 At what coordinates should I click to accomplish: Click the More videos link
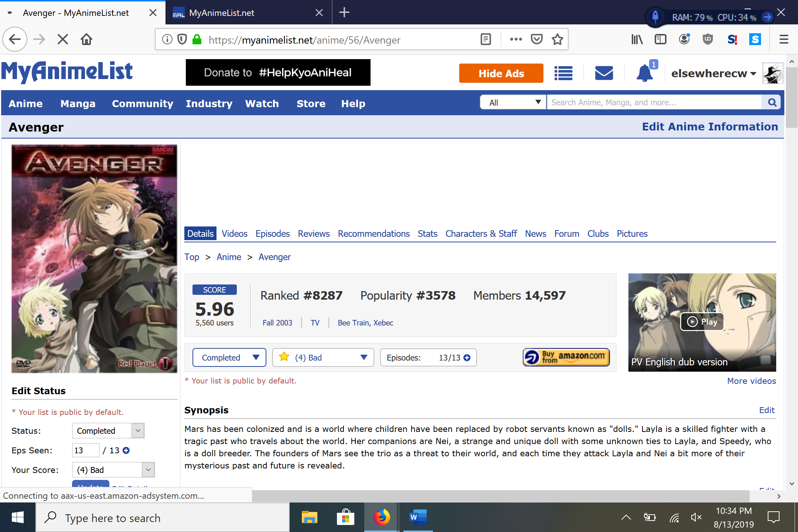[751, 381]
